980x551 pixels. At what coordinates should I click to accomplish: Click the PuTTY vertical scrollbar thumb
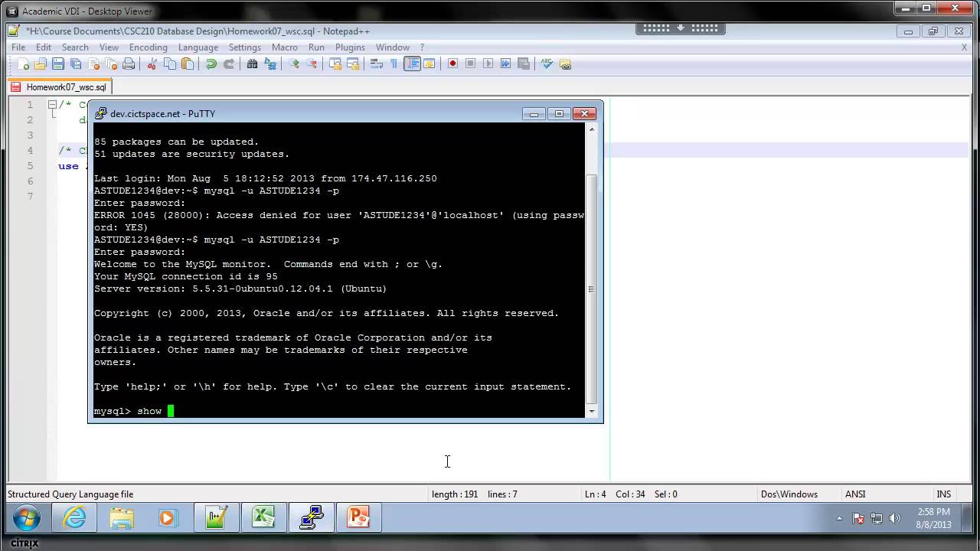591,289
